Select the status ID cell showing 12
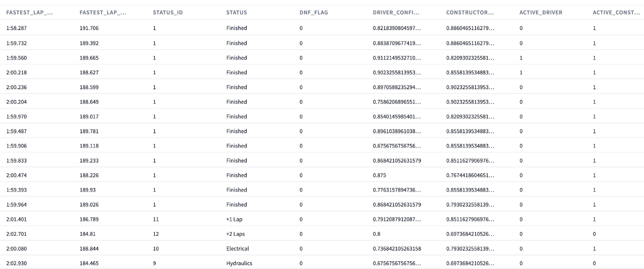Viewport: 644px width, 269px height. [156, 234]
